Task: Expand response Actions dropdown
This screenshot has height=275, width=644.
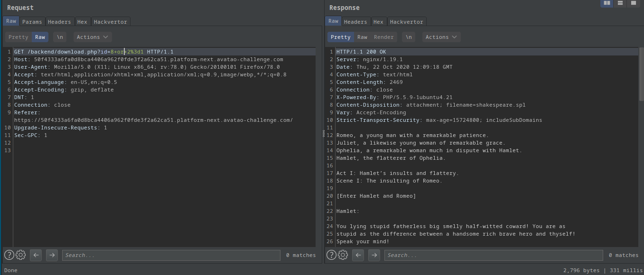Action: [441, 37]
